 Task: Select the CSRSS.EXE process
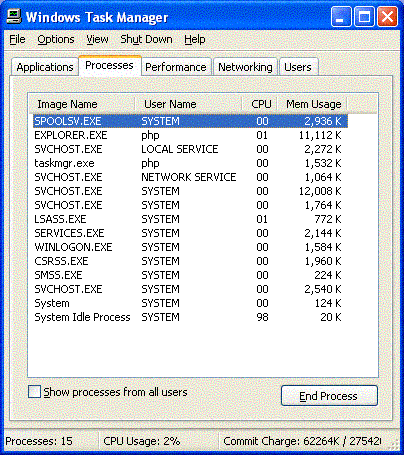point(190,261)
